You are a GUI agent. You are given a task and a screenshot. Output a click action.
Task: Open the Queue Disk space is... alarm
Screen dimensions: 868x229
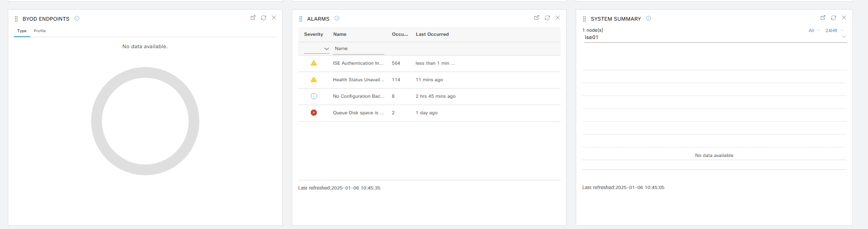[x=358, y=113]
